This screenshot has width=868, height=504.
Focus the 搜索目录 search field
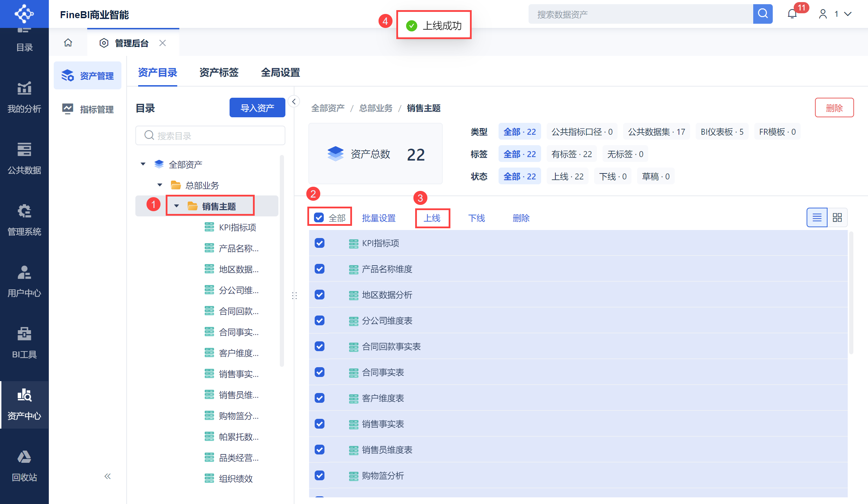coord(210,135)
